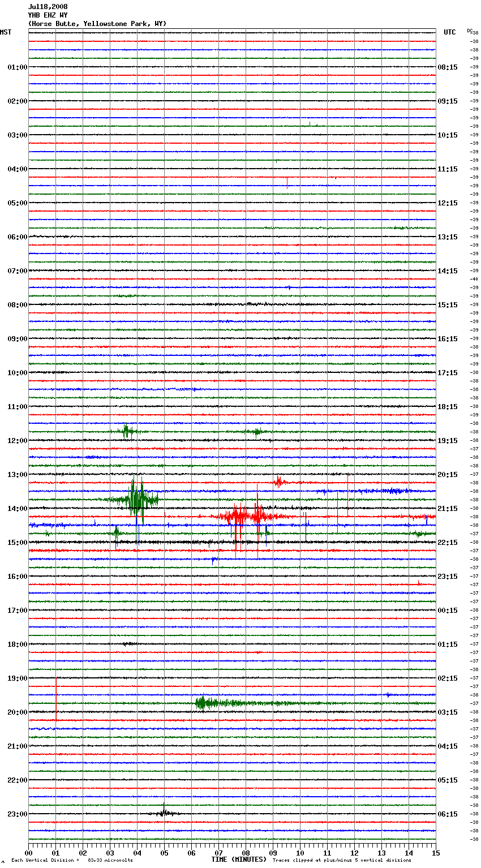Click the 23:00 MST time label

click(x=17, y=814)
